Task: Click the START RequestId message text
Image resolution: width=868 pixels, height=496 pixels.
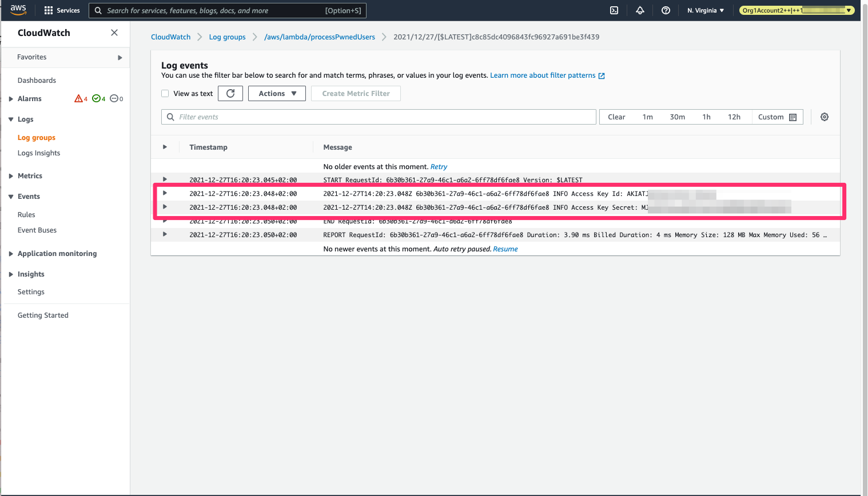Action: click(453, 180)
